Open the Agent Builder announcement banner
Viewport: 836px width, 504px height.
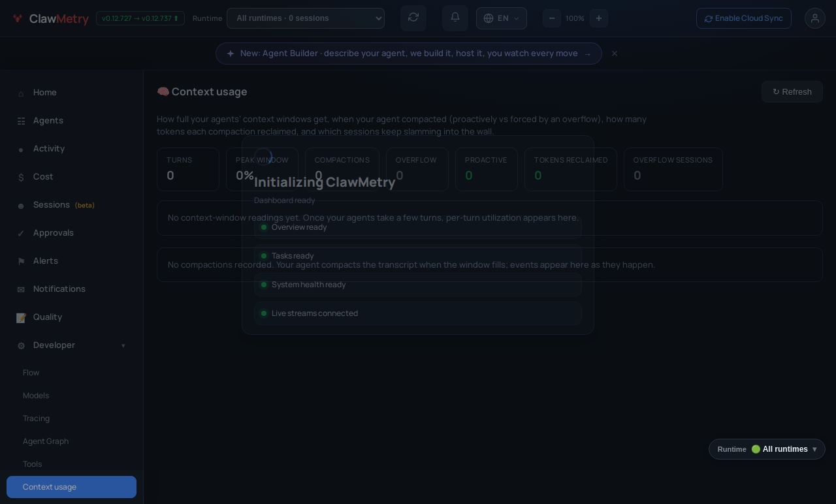[x=409, y=54]
